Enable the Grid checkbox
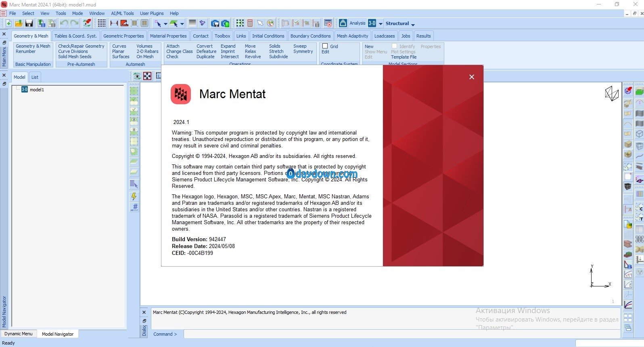644x347 pixels. 325,46
